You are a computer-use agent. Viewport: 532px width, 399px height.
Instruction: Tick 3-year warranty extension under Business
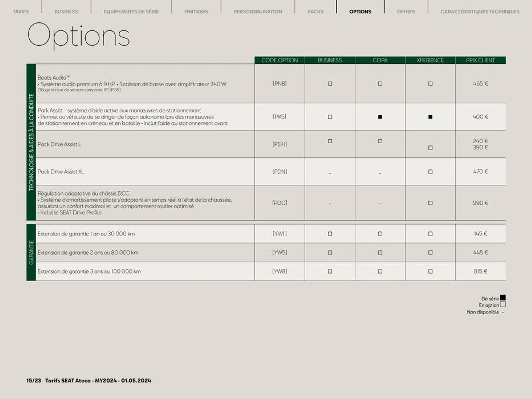pos(330,271)
